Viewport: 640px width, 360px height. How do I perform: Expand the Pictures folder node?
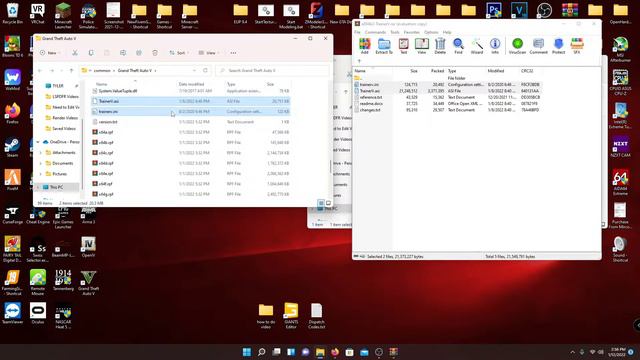click(40, 174)
